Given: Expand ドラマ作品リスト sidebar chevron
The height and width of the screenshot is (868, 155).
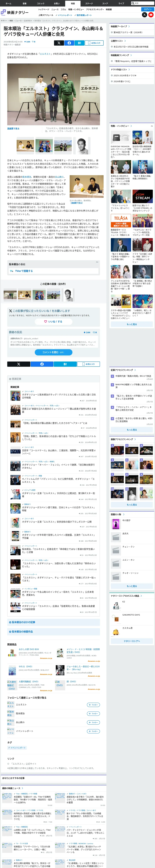Looking at the screenshot, I should point(129,70).
